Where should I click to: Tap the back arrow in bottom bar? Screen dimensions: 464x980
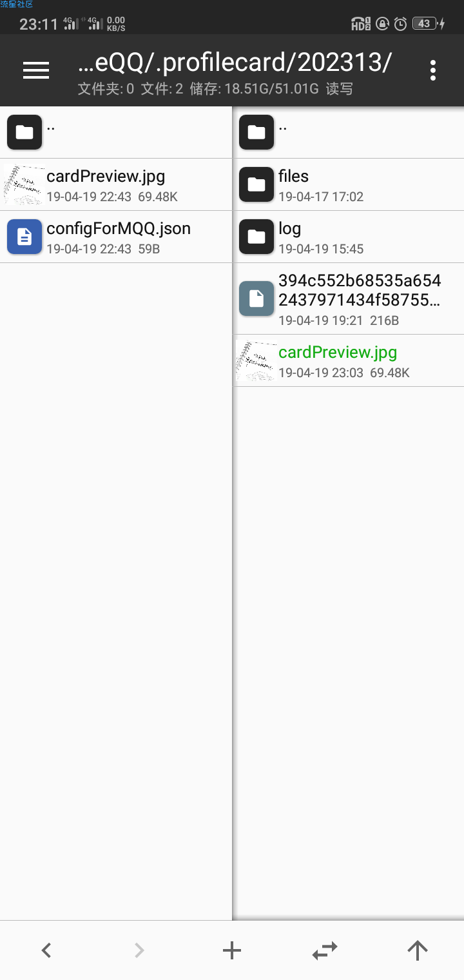pyautogui.click(x=46, y=950)
